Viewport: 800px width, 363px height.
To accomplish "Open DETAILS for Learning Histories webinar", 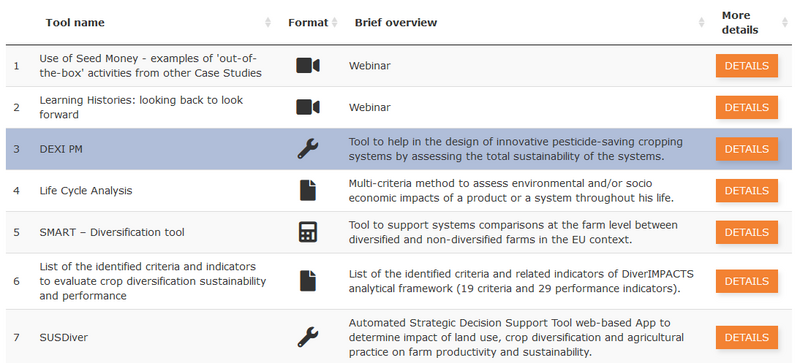I will (746, 107).
